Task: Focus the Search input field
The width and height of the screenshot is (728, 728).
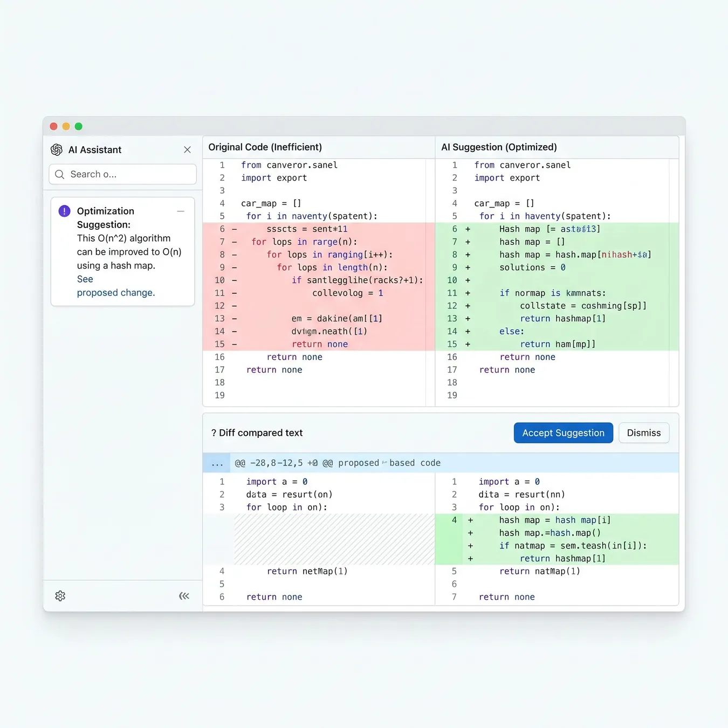Action: [x=122, y=174]
